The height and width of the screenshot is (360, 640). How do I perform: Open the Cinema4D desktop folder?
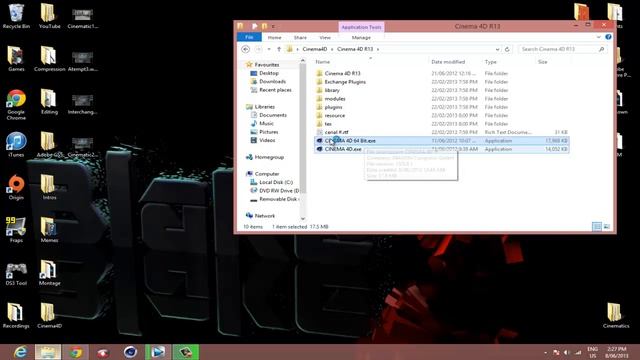(49, 316)
